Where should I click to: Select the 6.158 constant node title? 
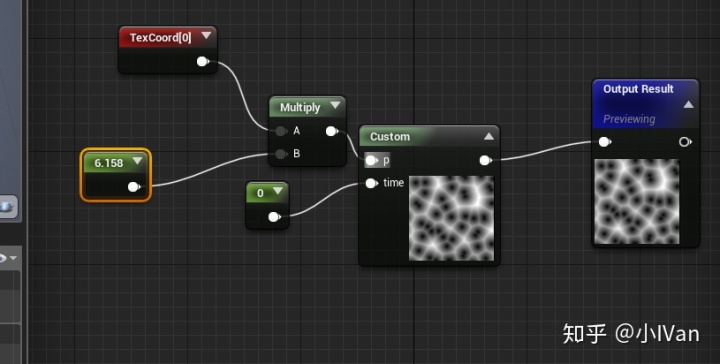point(109,163)
